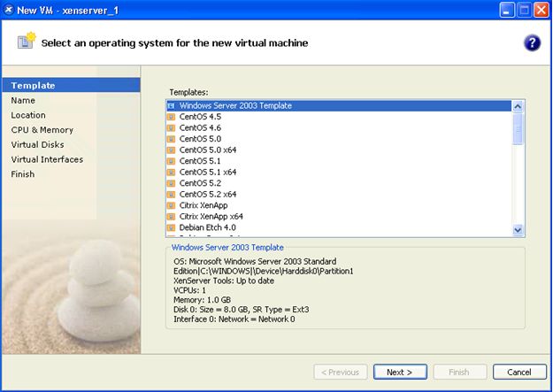Click the blue help question mark icon
The image size is (553, 392).
[x=532, y=42]
